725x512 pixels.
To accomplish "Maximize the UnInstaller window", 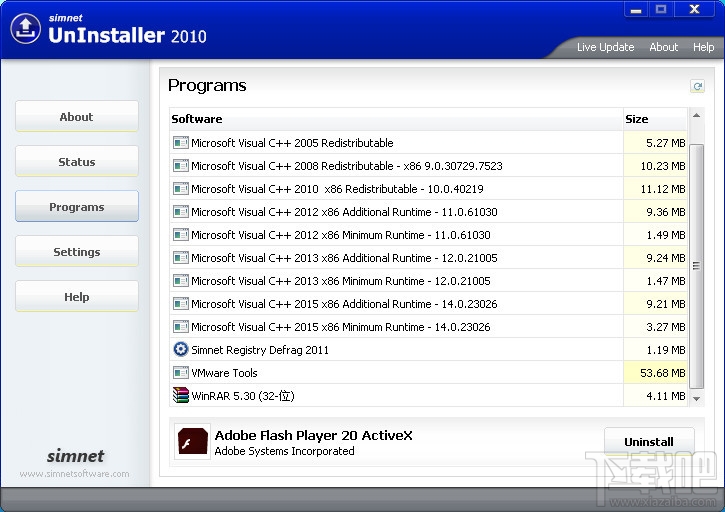I will point(661,9).
